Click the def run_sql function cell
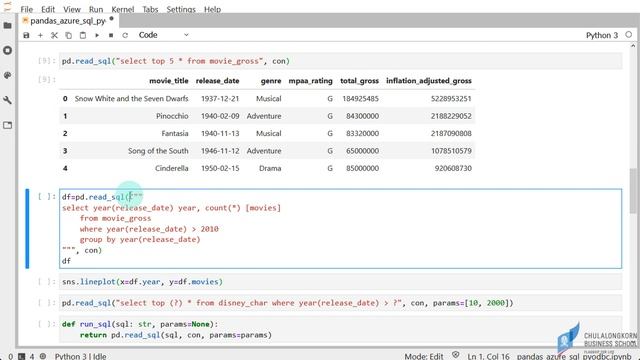 tap(340, 329)
